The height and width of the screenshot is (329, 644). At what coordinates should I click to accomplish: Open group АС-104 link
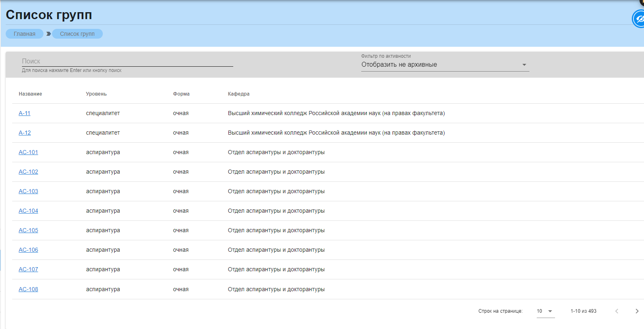pyautogui.click(x=28, y=211)
